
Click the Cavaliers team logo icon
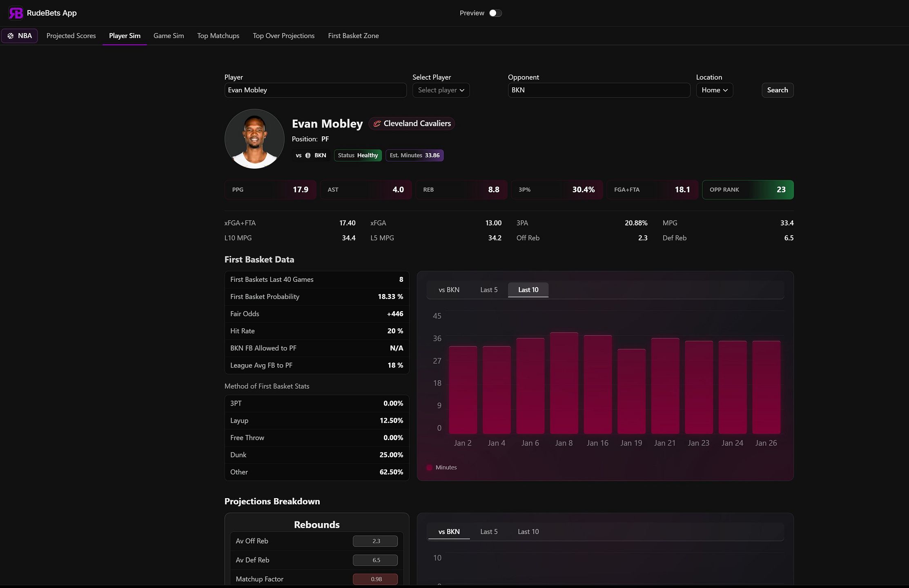[x=377, y=124]
